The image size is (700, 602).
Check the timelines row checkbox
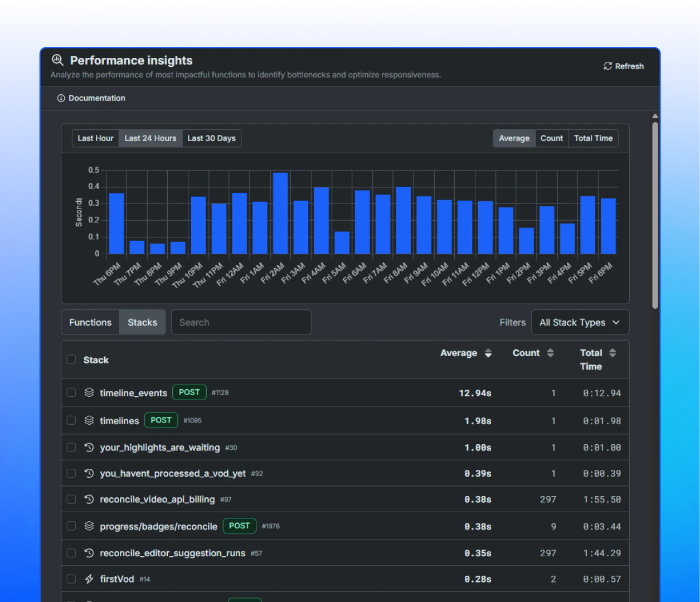71,420
